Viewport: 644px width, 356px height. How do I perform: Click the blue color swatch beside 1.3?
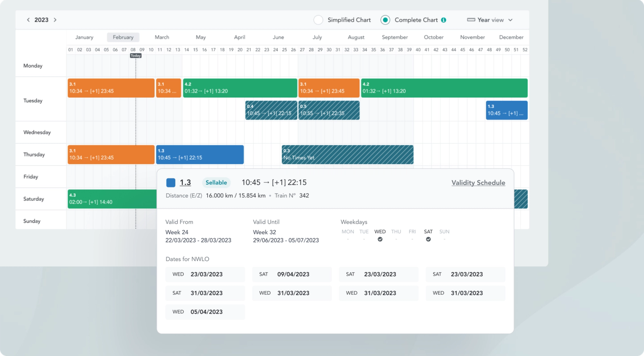(x=171, y=182)
